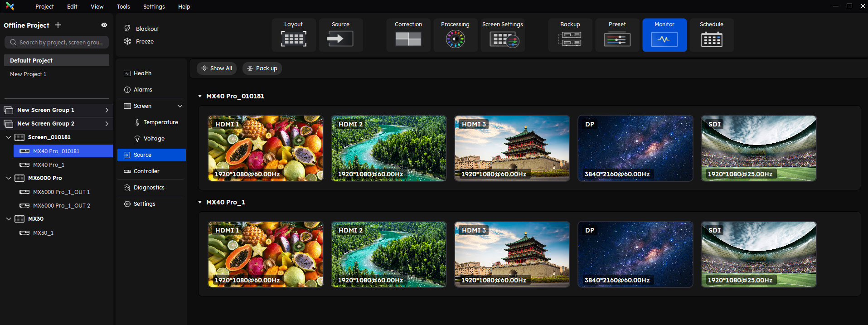Select the DP source thumbnail under MX40 Pro_1
The width and height of the screenshot is (868, 325).
click(635, 254)
